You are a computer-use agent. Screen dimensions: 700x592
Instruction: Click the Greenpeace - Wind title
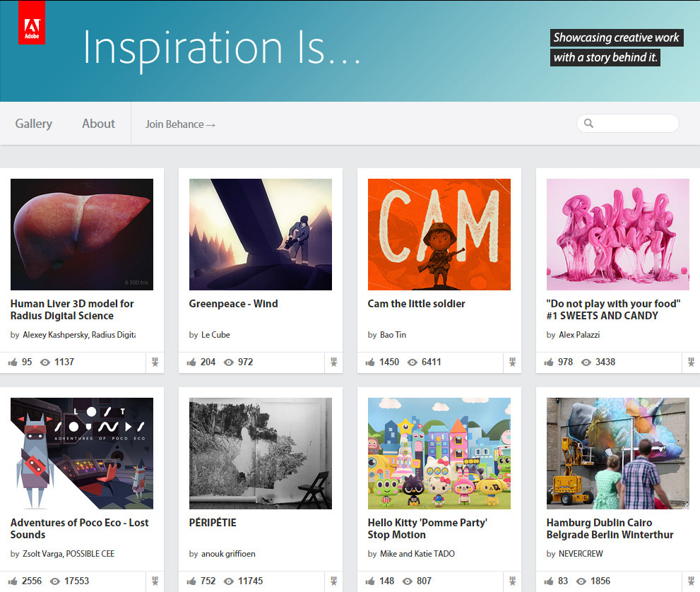[233, 304]
